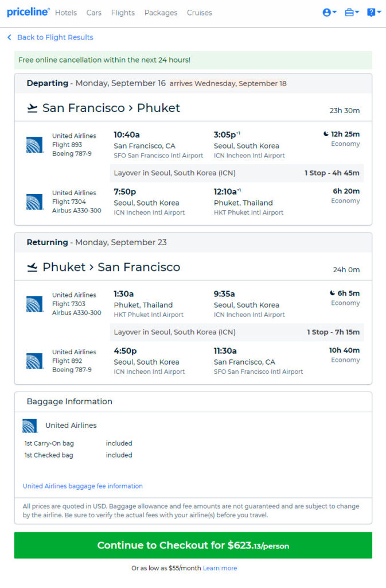Viewport: 386px width, 588px height.
Task: Click the 7:50p departure time
Action: [124, 192]
